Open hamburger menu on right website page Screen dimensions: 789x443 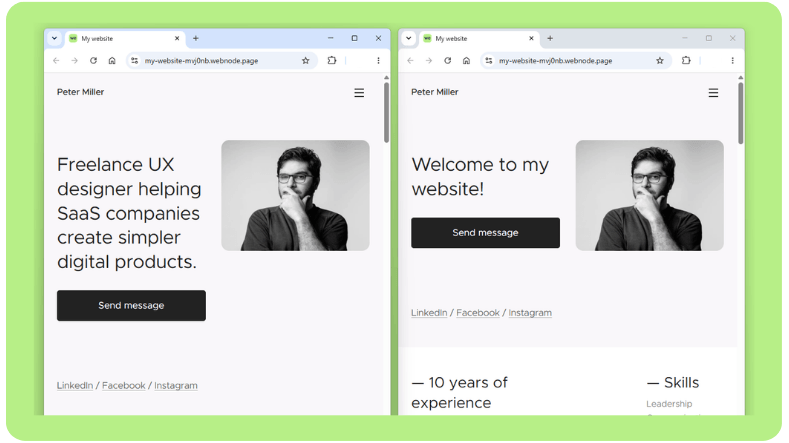pos(713,93)
